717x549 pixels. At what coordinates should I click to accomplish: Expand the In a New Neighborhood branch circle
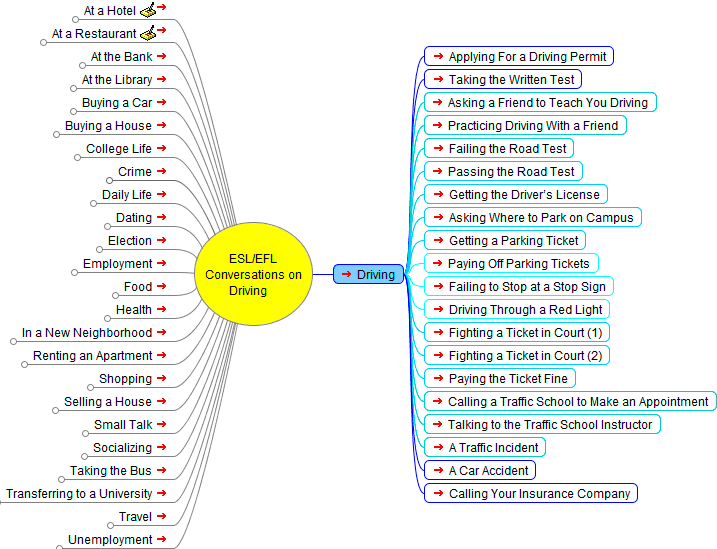click(12, 341)
